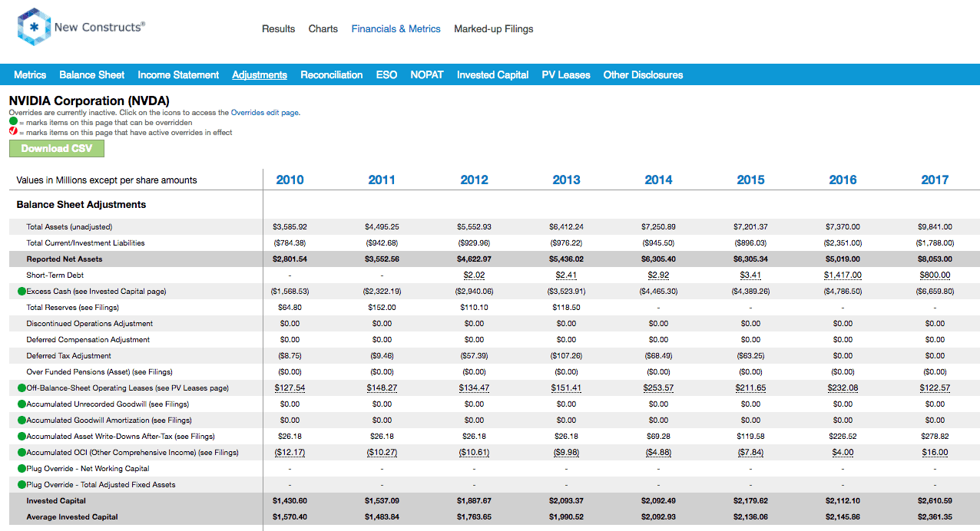This screenshot has height=531, width=980.
Task: Click 2011 Operating Leases value $148.27
Action: click(382, 388)
